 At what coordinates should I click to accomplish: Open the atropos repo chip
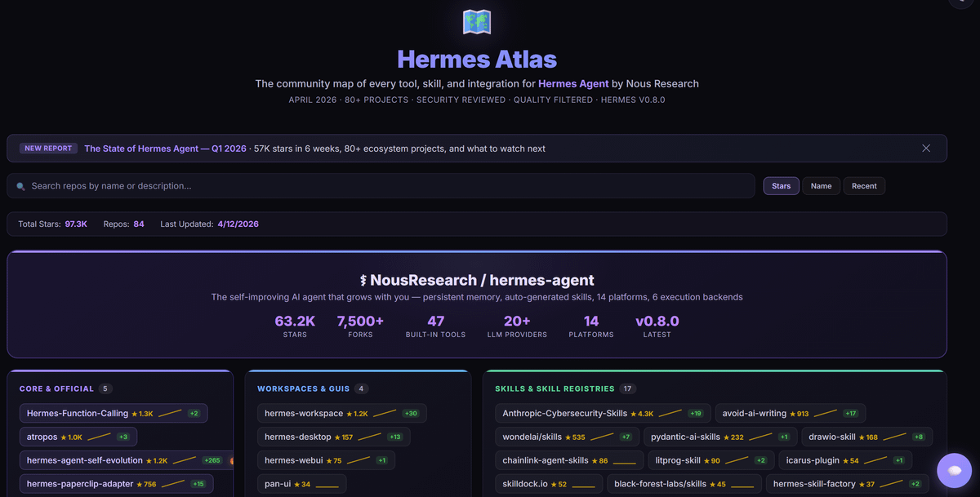pyautogui.click(x=78, y=437)
